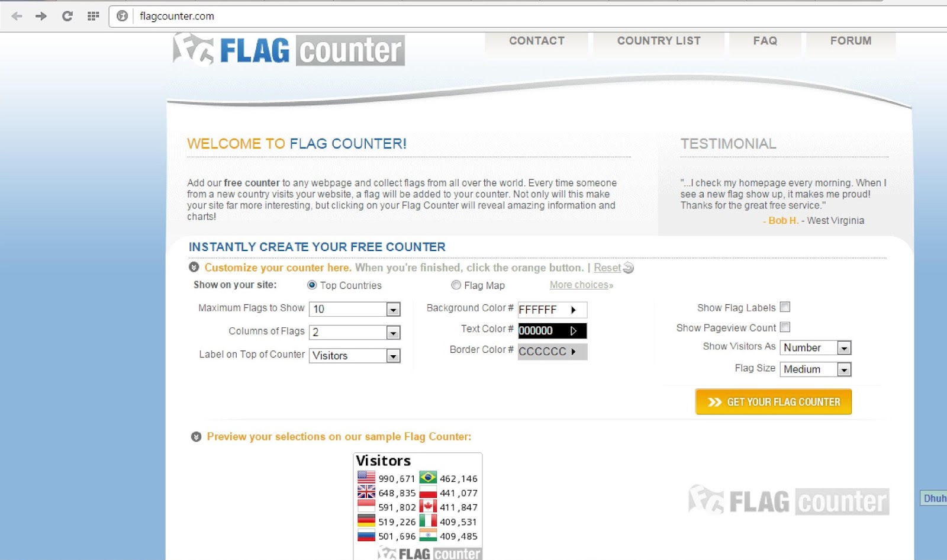Image resolution: width=947 pixels, height=560 pixels.
Task: Click the visitor count 519,226
Action: click(x=397, y=522)
